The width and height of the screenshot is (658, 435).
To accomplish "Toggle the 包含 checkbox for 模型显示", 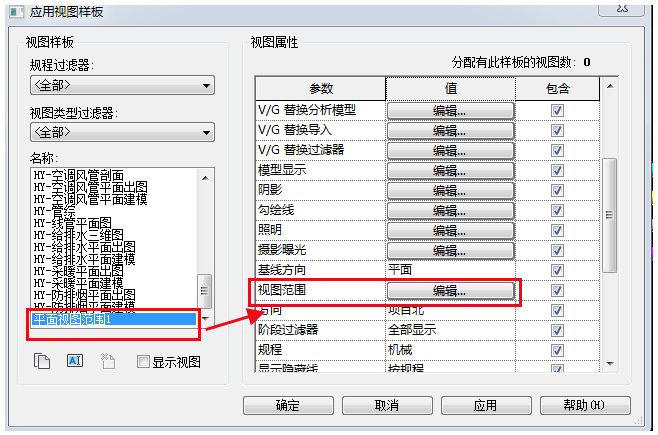I will tap(557, 171).
